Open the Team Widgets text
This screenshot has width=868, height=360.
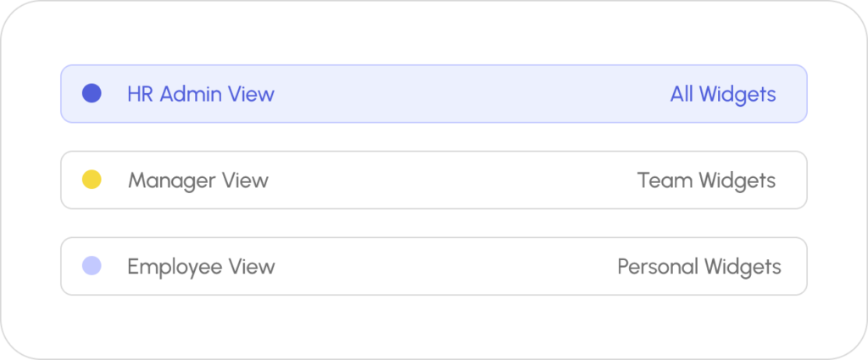(706, 180)
